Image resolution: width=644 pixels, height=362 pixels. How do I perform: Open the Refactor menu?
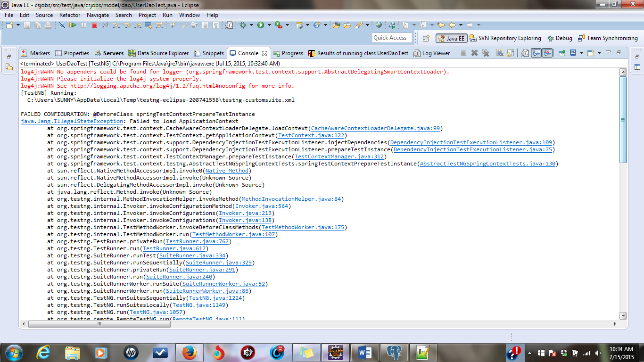70,15
